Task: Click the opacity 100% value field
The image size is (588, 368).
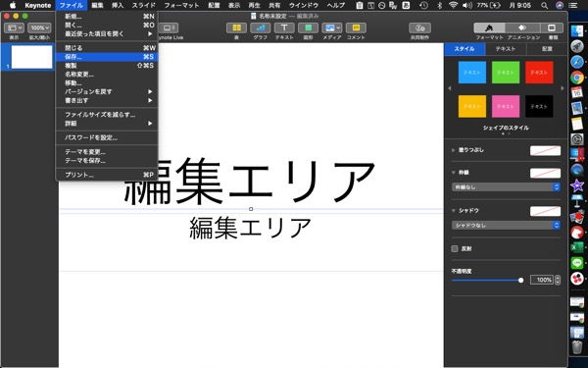Action: tap(542, 280)
